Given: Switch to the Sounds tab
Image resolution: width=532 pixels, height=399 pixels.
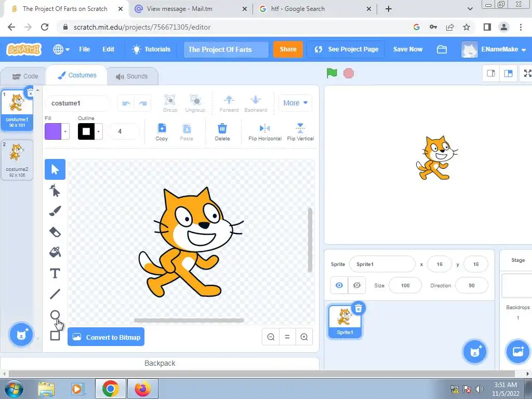Looking at the screenshot, I should pyautogui.click(x=132, y=76).
